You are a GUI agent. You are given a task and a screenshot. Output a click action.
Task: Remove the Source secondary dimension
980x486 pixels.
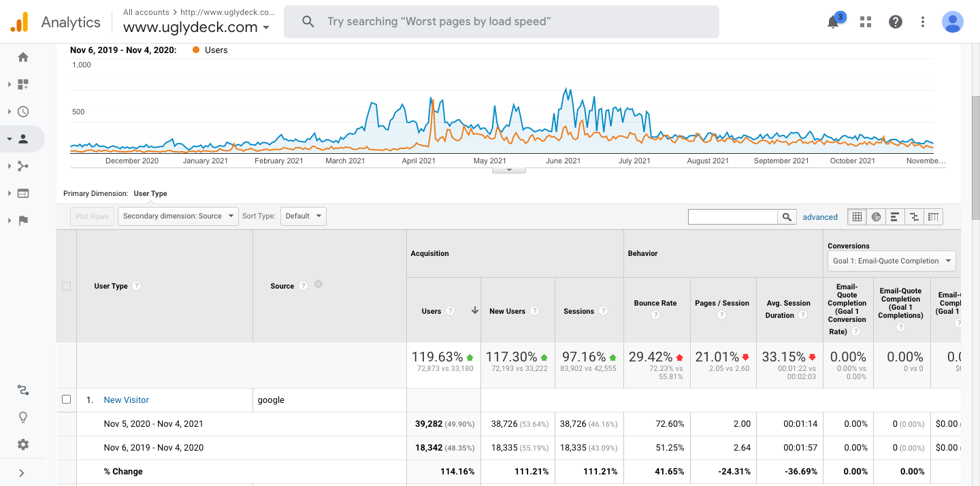(x=318, y=285)
